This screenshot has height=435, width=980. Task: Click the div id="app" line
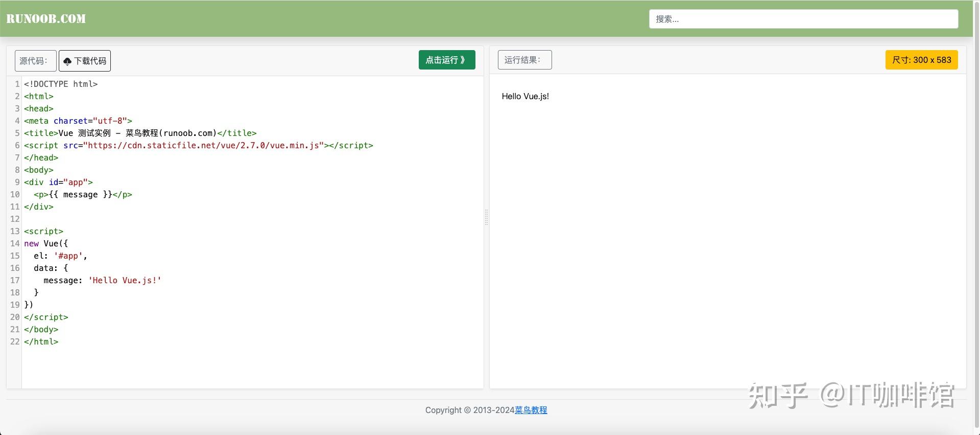58,182
